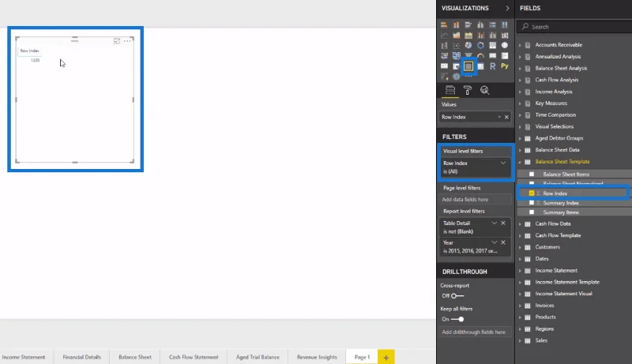Switch to the Aged Trial Balance tab
This screenshot has height=364, width=632.
[258, 357]
